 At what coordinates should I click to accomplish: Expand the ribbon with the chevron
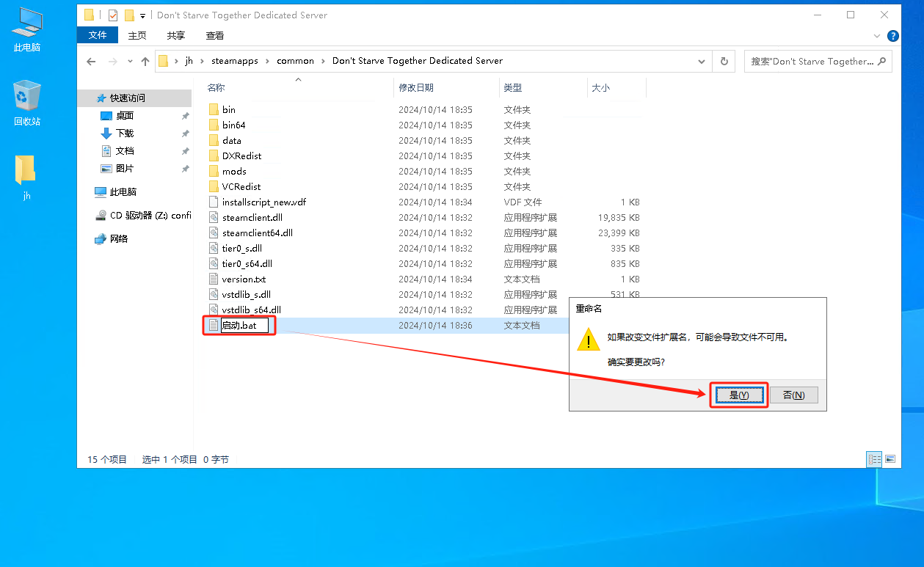(x=877, y=35)
